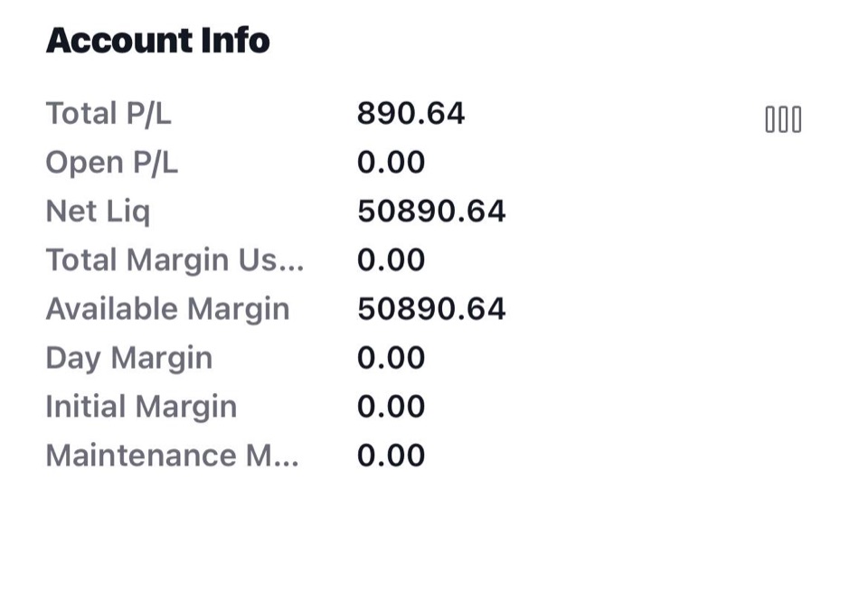Expand the ellipsis after Maintenance M
Screen dimensions: 868x592
point(286,465)
